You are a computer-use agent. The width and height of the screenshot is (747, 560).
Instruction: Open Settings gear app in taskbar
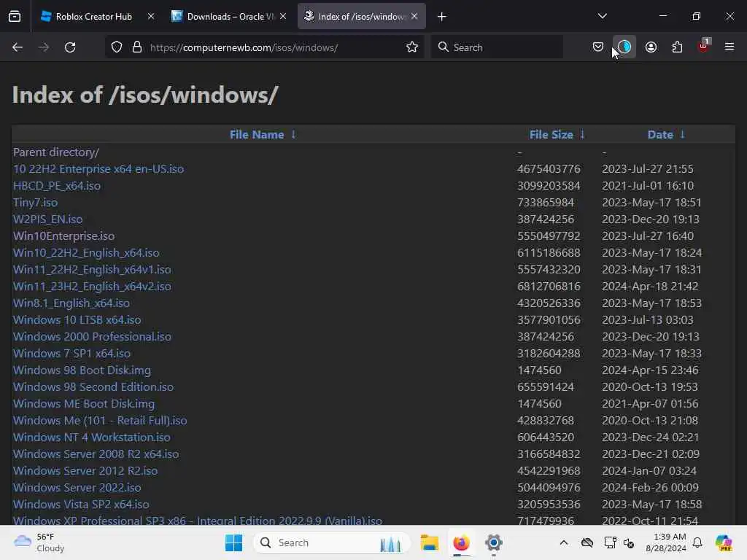coord(494,542)
